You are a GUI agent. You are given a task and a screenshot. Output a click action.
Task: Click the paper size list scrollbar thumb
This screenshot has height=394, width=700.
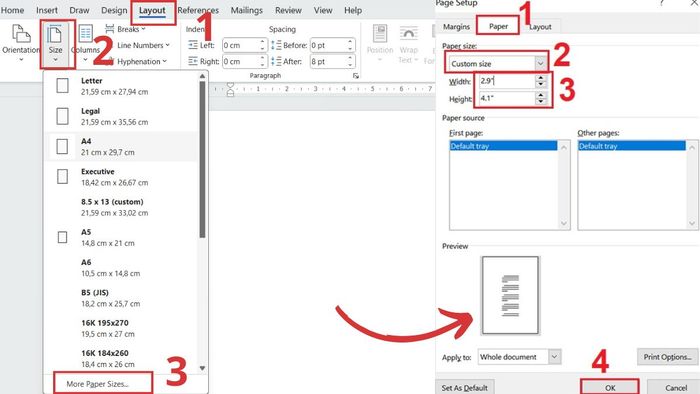[x=202, y=159]
